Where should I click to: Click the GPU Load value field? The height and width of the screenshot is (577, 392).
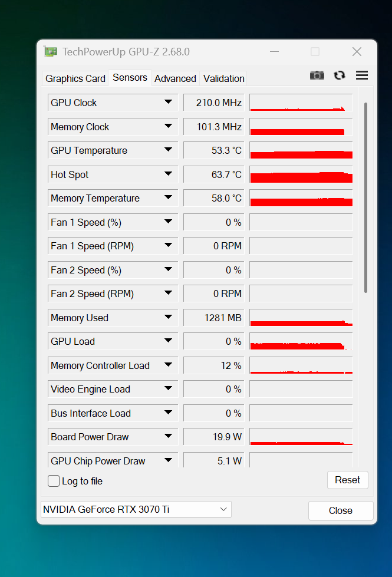point(213,342)
